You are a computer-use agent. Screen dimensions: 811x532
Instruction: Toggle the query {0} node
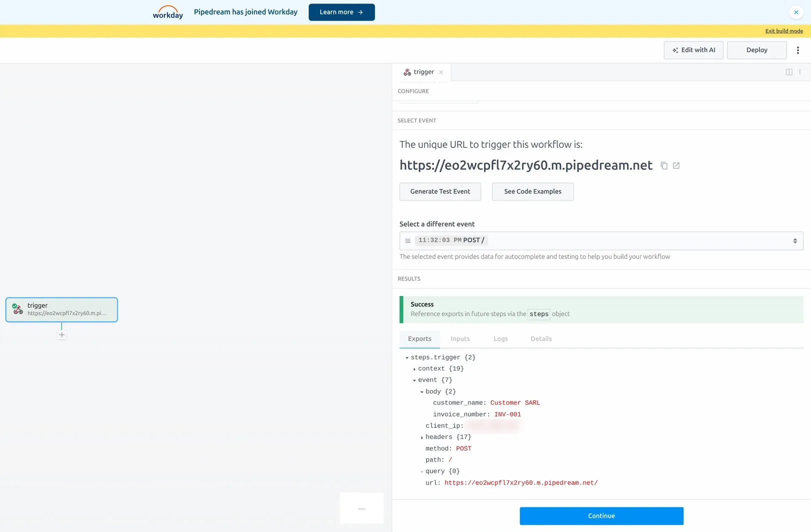pos(422,471)
